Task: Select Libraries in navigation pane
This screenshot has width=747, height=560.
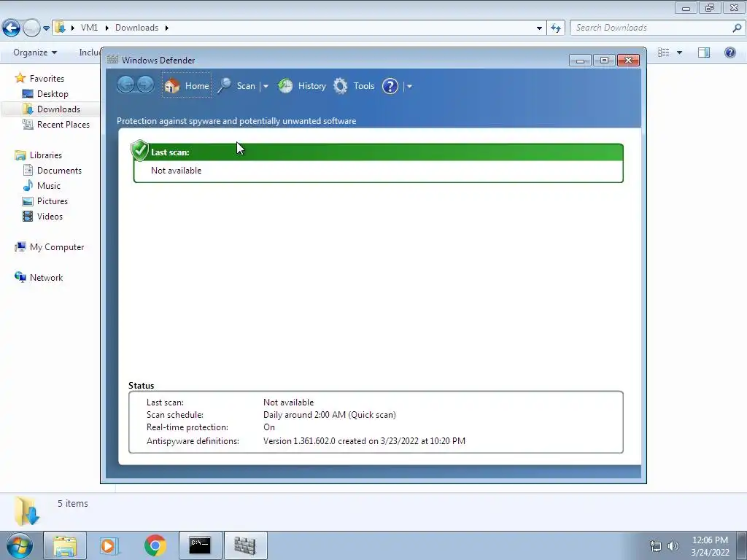Action: click(x=46, y=155)
